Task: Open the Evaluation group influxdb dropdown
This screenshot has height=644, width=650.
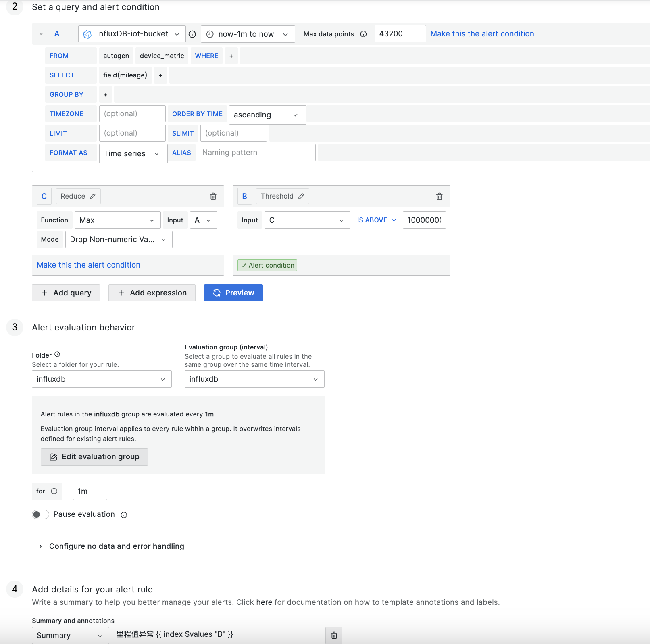Action: [254, 379]
